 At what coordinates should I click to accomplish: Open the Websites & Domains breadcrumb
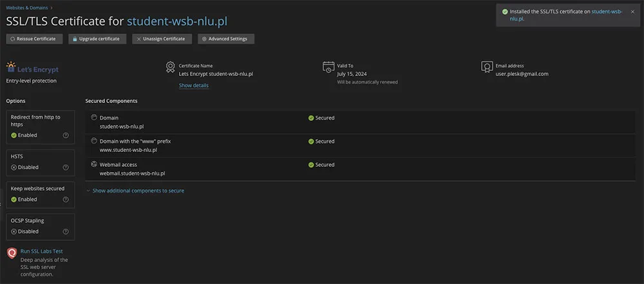point(26,7)
